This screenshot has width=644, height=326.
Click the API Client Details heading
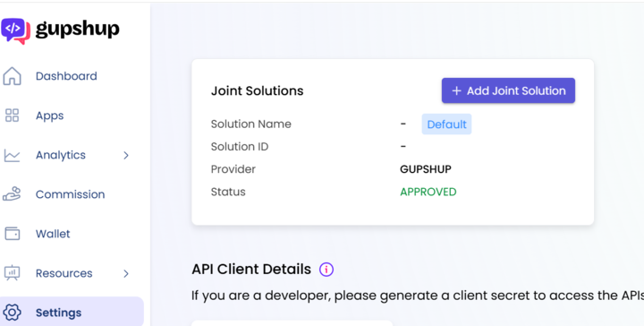(251, 270)
